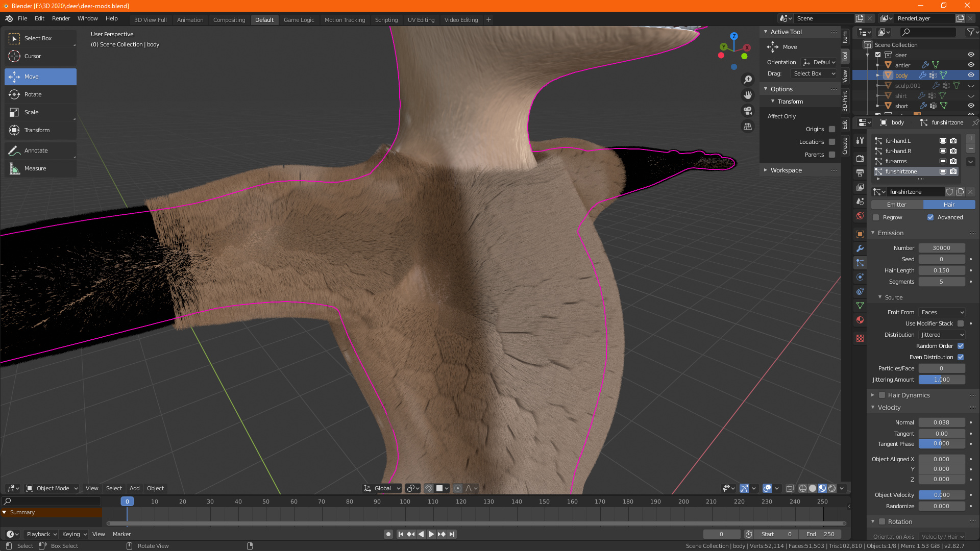Select the Scale tool
Image resolution: width=980 pixels, height=551 pixels.
pyautogui.click(x=40, y=112)
